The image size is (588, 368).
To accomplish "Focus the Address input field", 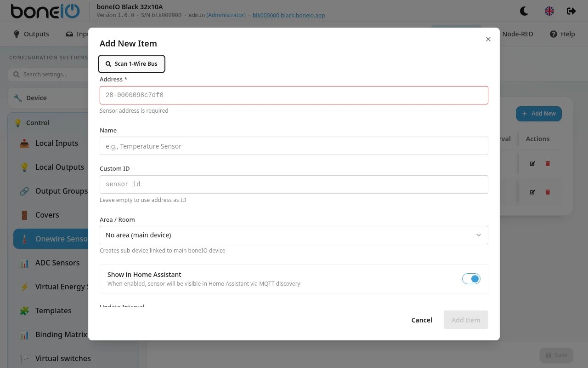I will pyautogui.click(x=294, y=95).
